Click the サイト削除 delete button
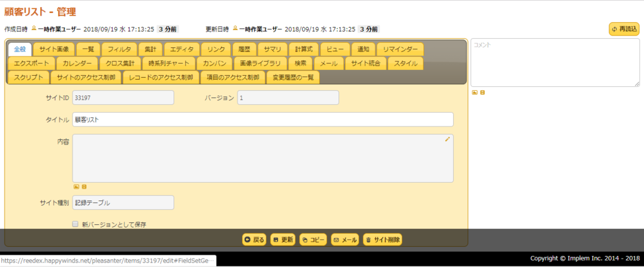644x267 pixels. point(383,239)
